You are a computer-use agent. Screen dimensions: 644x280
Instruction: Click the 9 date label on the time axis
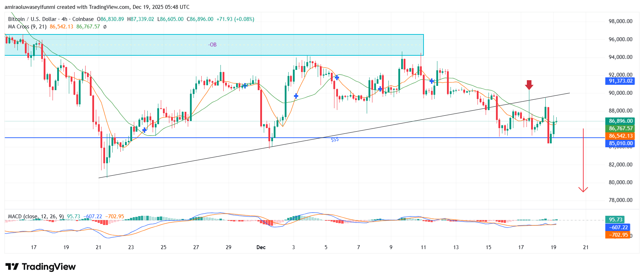pyautogui.click(x=391, y=247)
